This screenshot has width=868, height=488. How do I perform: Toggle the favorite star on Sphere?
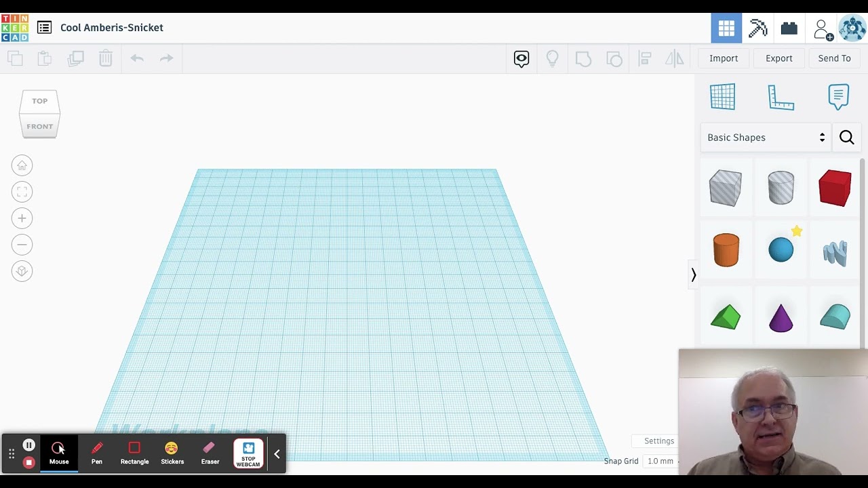click(797, 232)
